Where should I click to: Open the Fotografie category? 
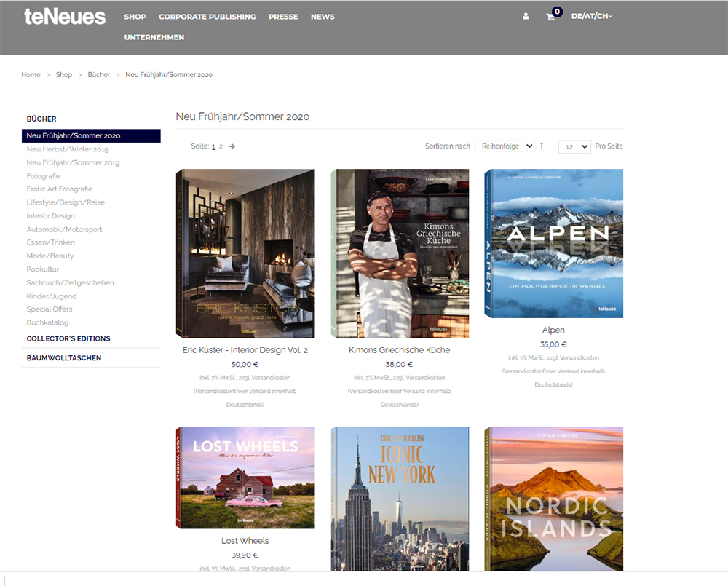click(x=44, y=176)
